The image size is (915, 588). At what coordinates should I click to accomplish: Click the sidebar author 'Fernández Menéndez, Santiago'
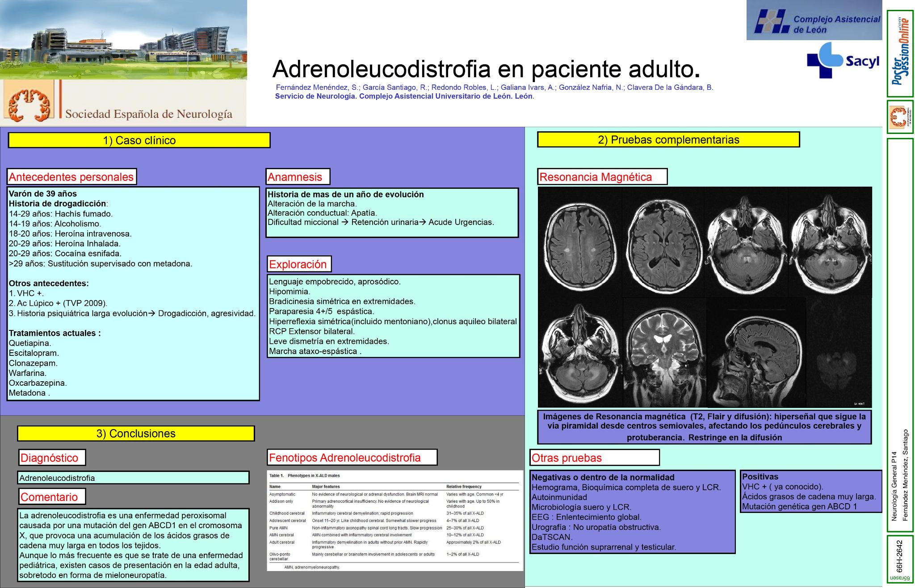tap(905, 475)
